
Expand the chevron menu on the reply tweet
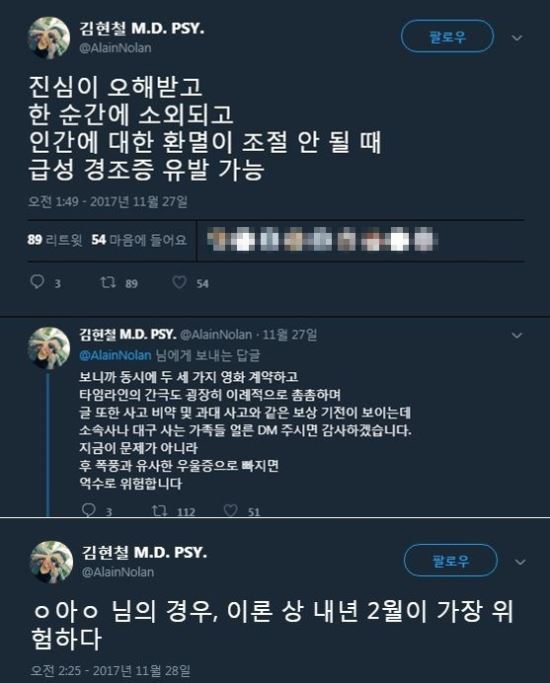pyautogui.click(x=517, y=335)
